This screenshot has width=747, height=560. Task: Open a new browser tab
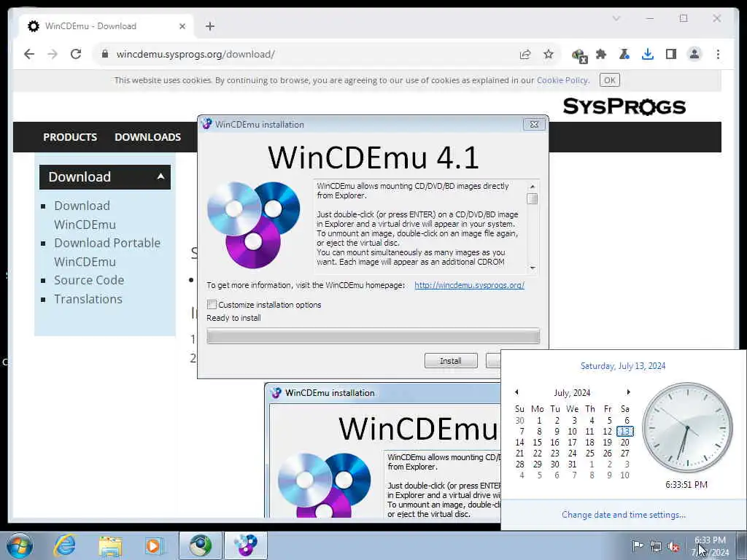point(210,26)
